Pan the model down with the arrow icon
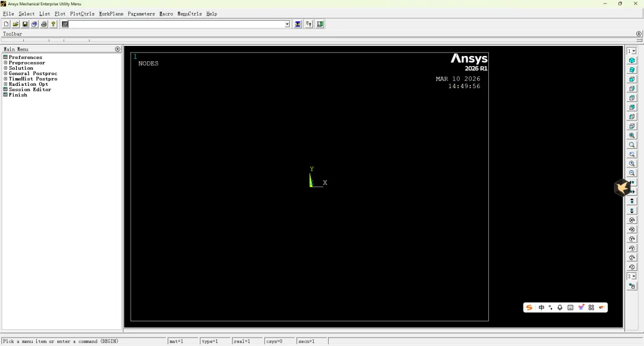The width and height of the screenshot is (644, 346). (x=631, y=211)
